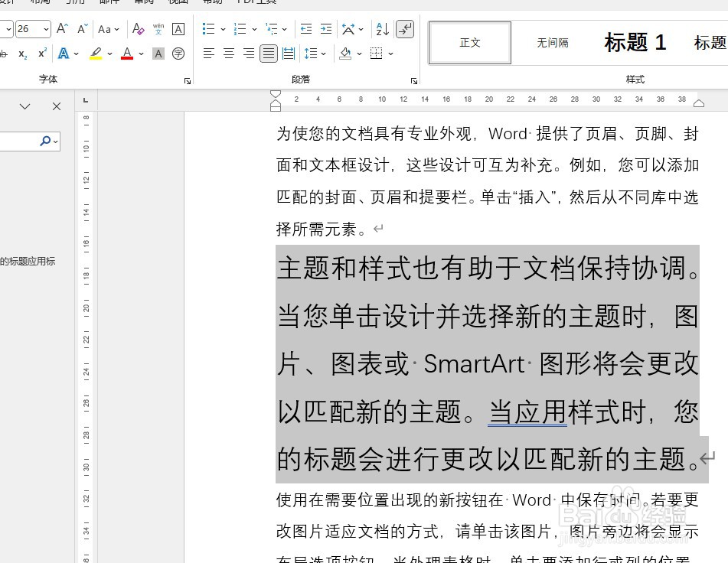Apply the 标题 1 style
The width and height of the screenshot is (728, 563).
pos(635,42)
